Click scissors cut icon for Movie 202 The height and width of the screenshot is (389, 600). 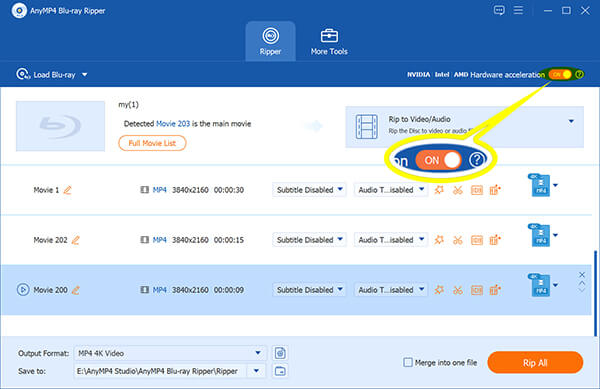[458, 240]
